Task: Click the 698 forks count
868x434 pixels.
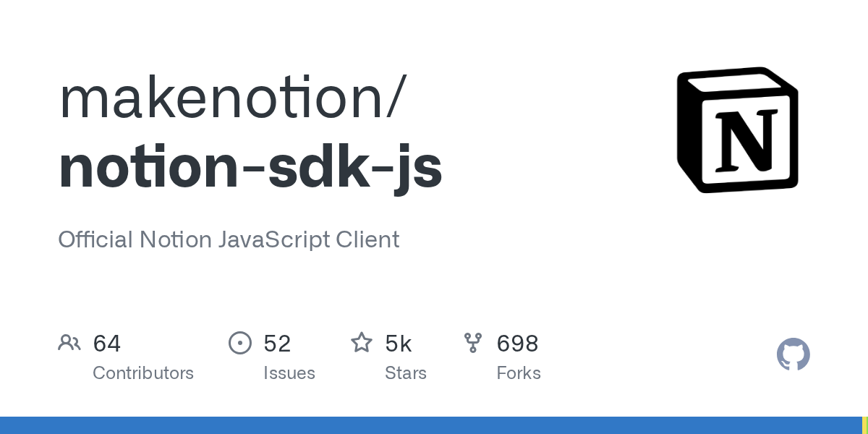Action: coord(517,344)
